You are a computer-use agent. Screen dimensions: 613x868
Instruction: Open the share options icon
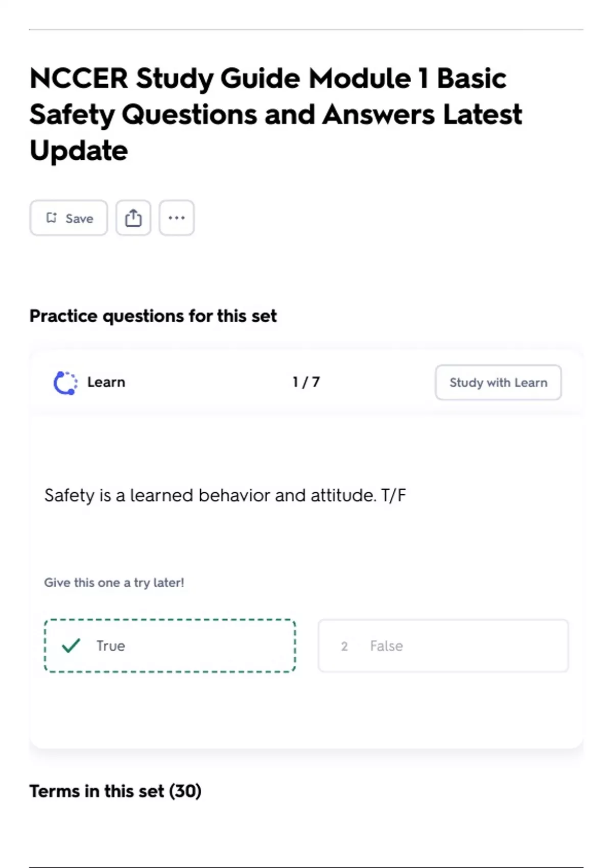tap(133, 218)
